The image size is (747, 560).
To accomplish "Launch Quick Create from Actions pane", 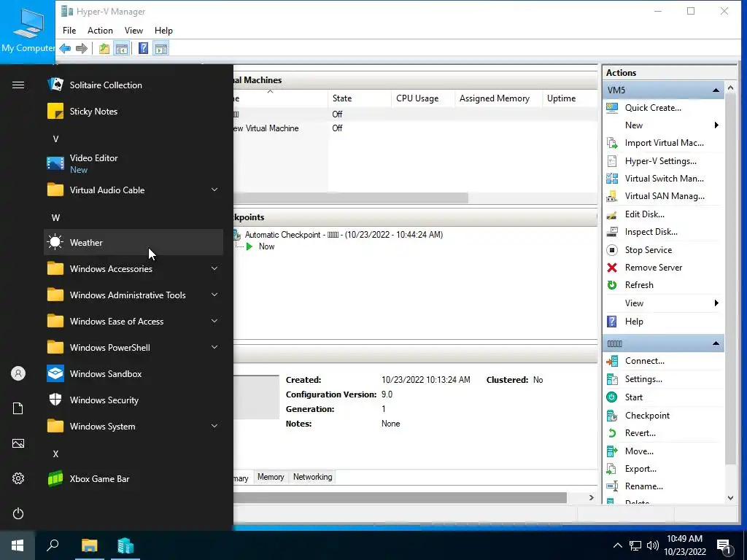I will (x=653, y=108).
